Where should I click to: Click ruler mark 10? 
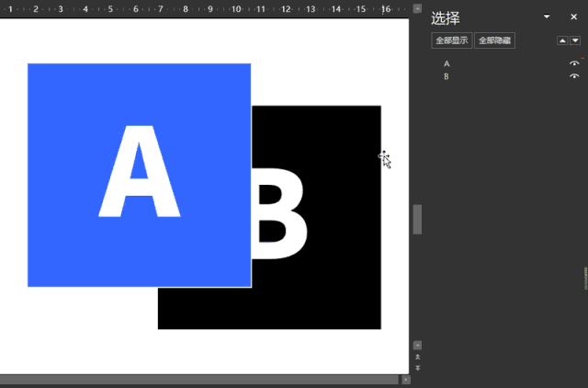click(236, 9)
